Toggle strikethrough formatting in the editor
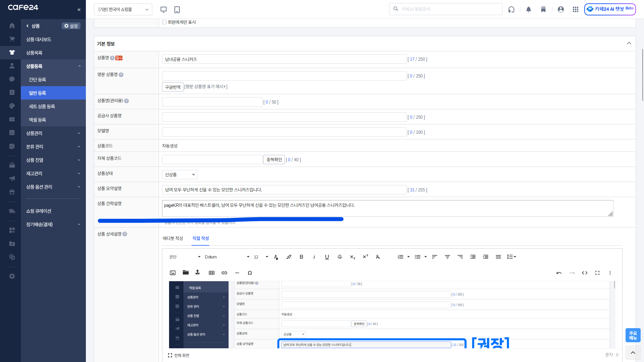644x362 pixels. coord(339,257)
